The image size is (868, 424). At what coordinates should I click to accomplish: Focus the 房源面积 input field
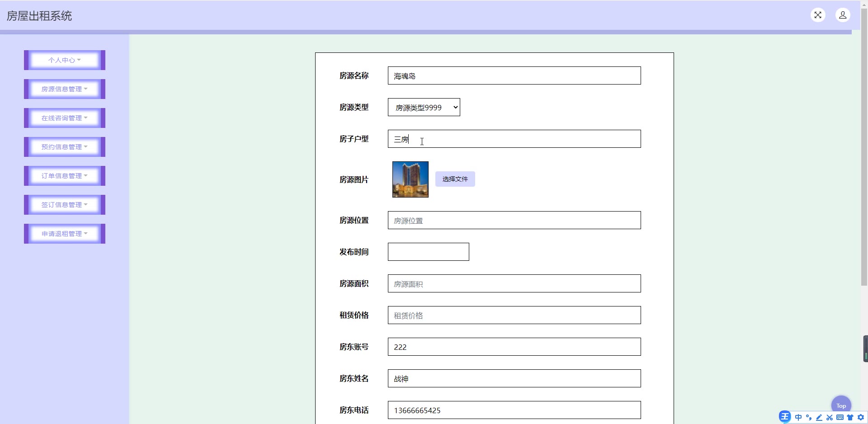coord(514,283)
